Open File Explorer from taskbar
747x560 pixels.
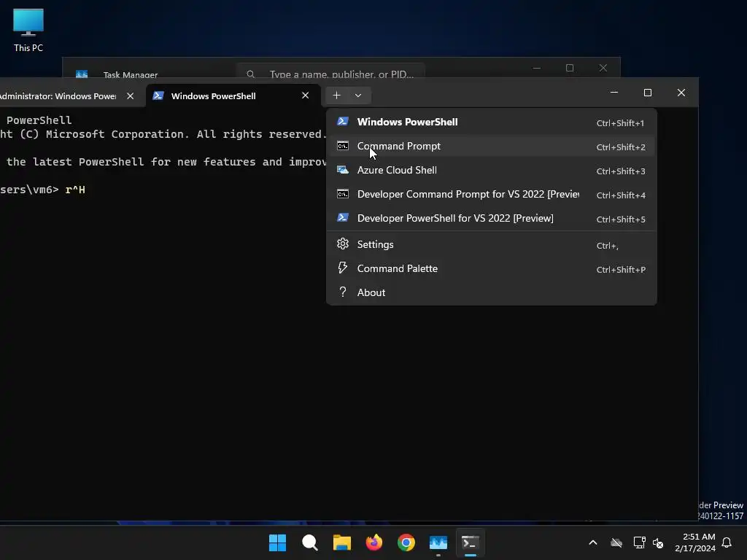click(x=341, y=542)
